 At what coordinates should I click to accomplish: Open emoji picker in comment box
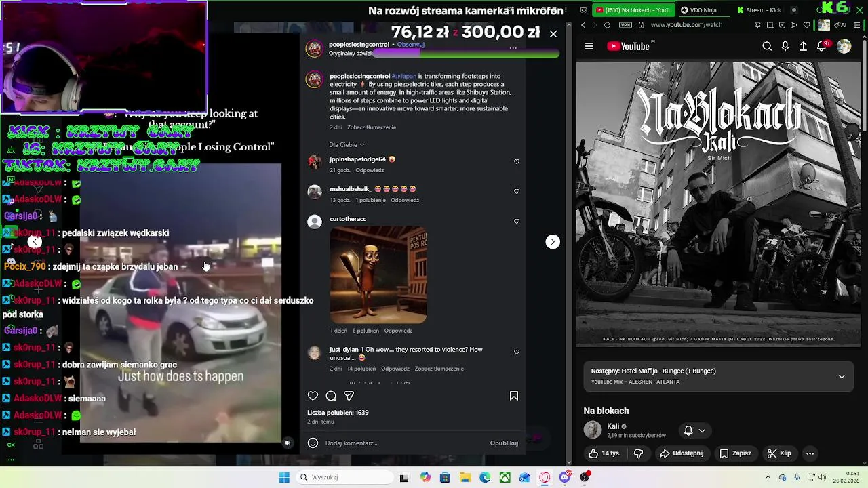pos(313,443)
